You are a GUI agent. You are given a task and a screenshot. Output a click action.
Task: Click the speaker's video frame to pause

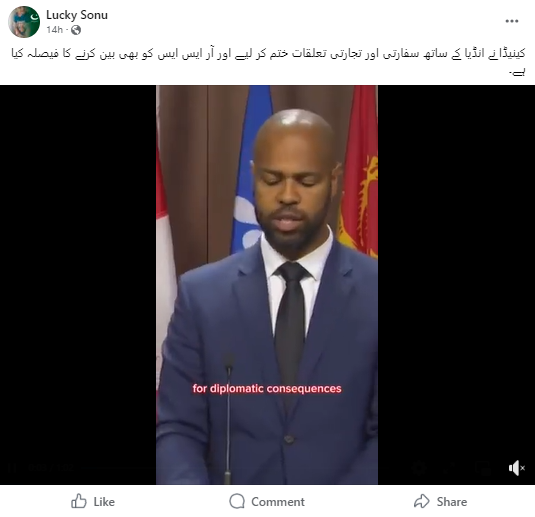[x=267, y=285]
